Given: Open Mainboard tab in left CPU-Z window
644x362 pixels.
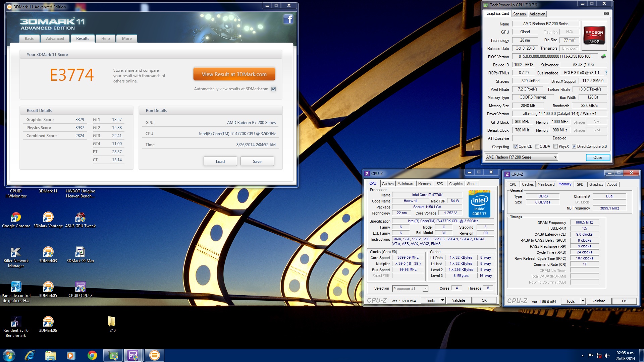Looking at the screenshot, I should pos(406,184).
